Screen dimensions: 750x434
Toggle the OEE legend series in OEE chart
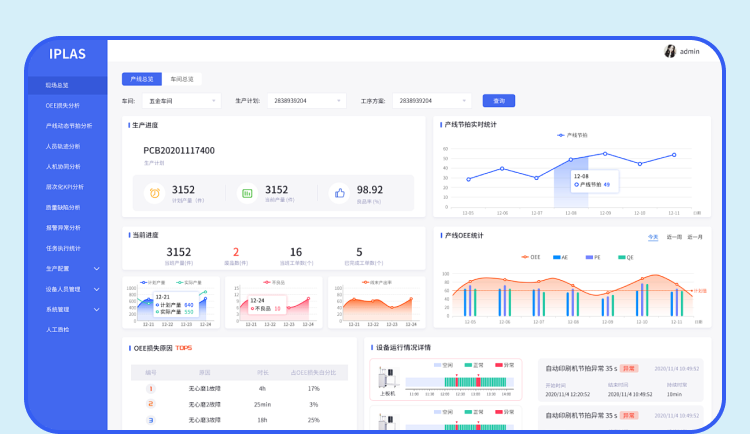coord(529,257)
